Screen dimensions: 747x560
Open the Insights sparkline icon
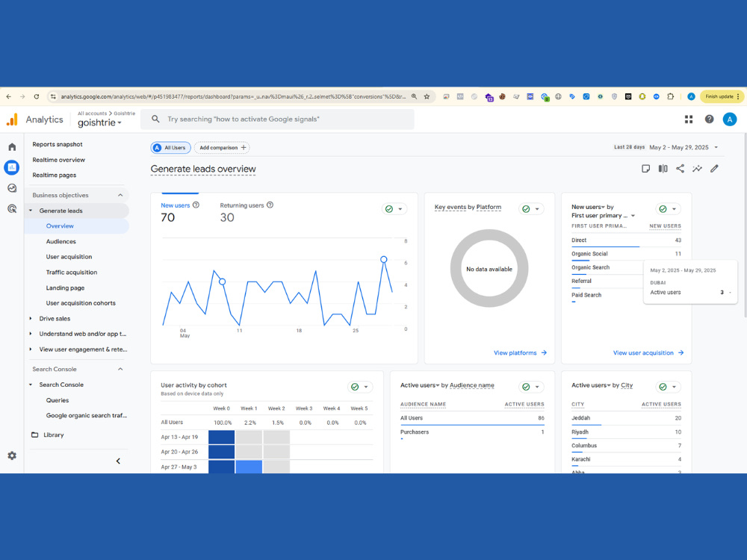coord(697,169)
